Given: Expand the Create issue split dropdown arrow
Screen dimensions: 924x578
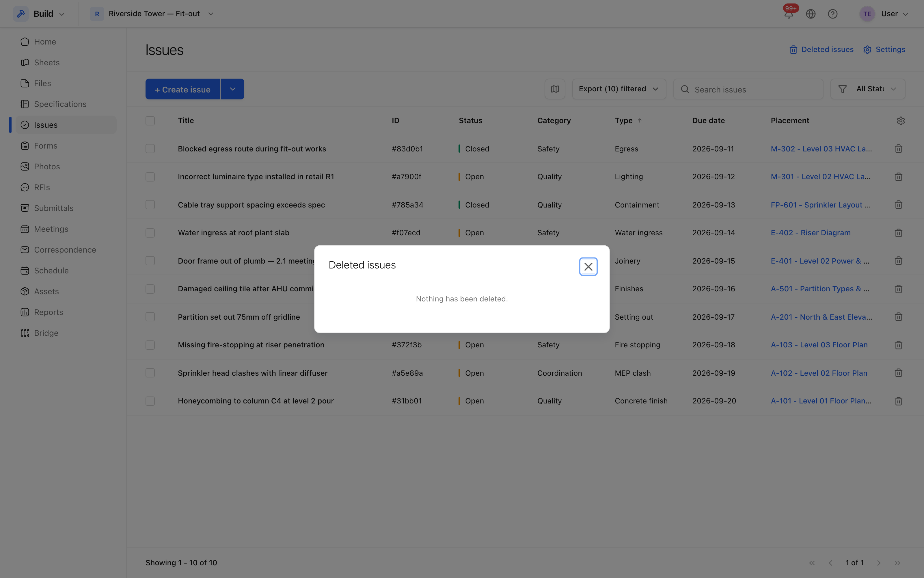Looking at the screenshot, I should [232, 89].
